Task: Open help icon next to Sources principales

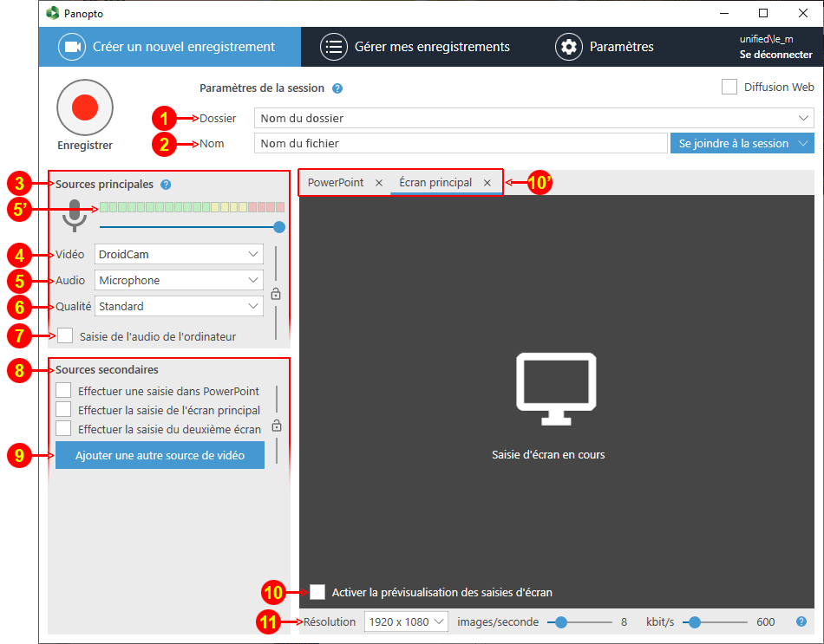Action: 166,185
